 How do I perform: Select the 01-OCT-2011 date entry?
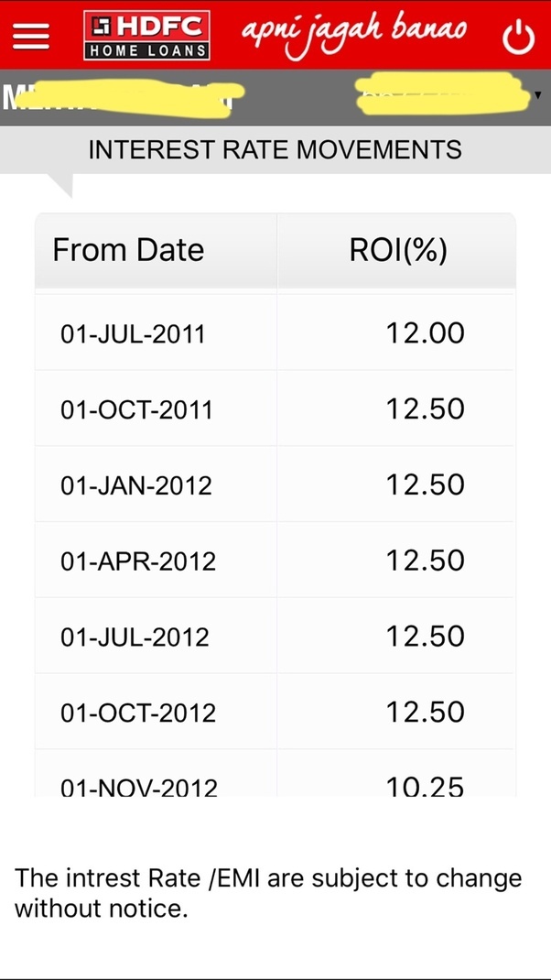pos(136,409)
